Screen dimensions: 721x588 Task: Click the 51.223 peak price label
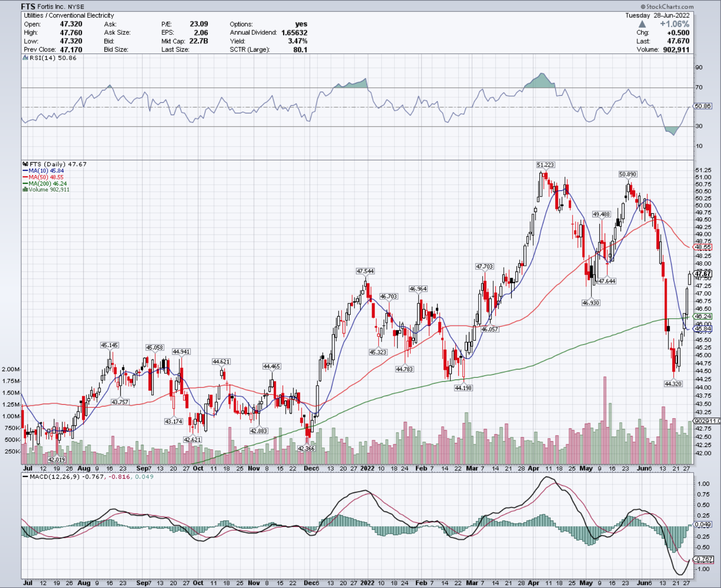[x=545, y=165]
